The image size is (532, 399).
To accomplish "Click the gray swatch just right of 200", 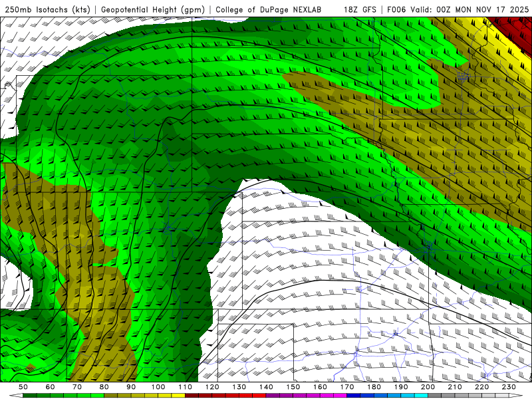I will click(x=435, y=396).
